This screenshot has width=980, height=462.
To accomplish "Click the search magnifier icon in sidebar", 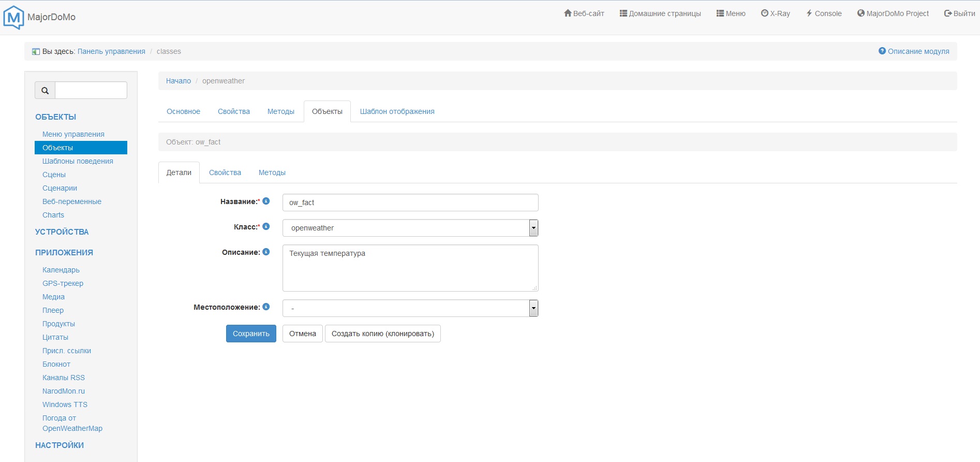I will (45, 91).
